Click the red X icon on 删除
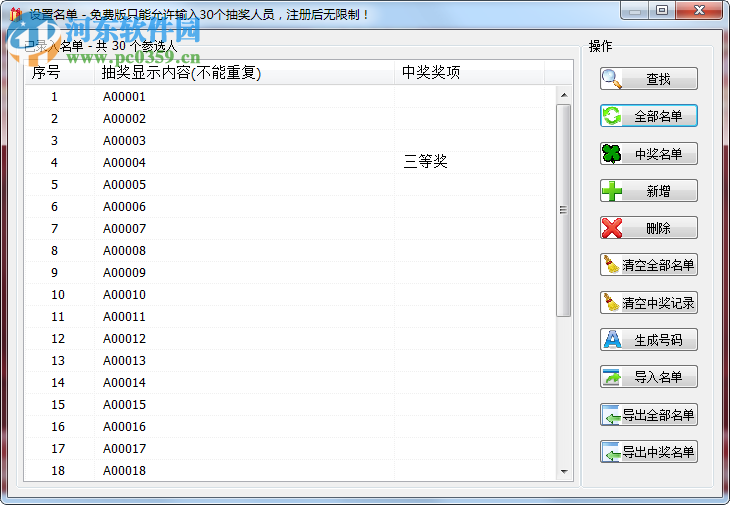The width and height of the screenshot is (730, 505). pyautogui.click(x=611, y=228)
